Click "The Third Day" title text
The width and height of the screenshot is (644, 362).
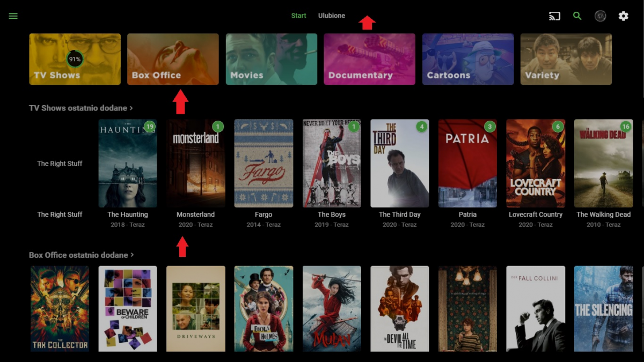[400, 215]
